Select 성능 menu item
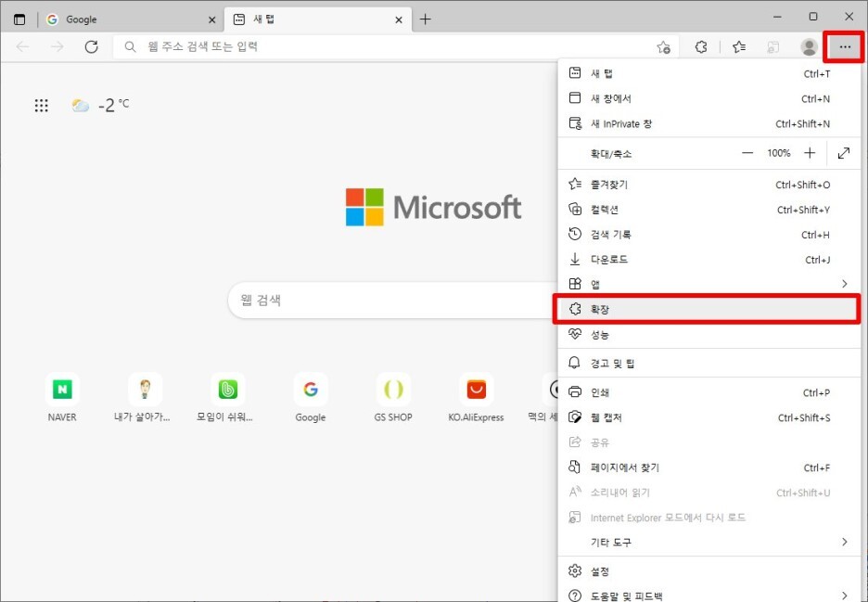Screen dimensions: 868x602 click(x=709, y=335)
